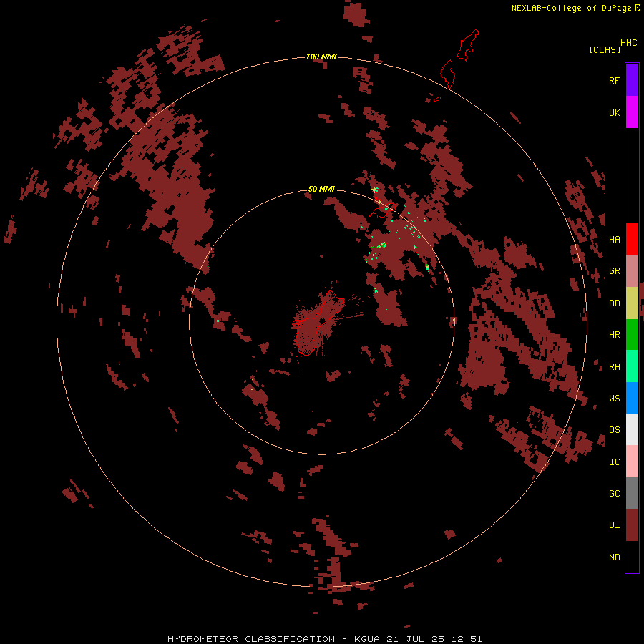644x644 pixels.
Task: Click the BD legend label
Action: coord(614,303)
